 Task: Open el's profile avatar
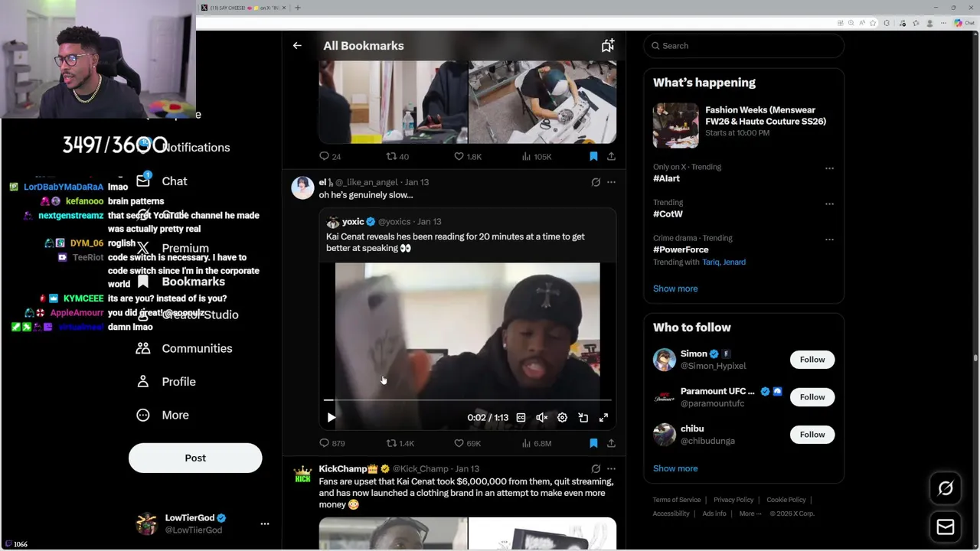tap(302, 187)
